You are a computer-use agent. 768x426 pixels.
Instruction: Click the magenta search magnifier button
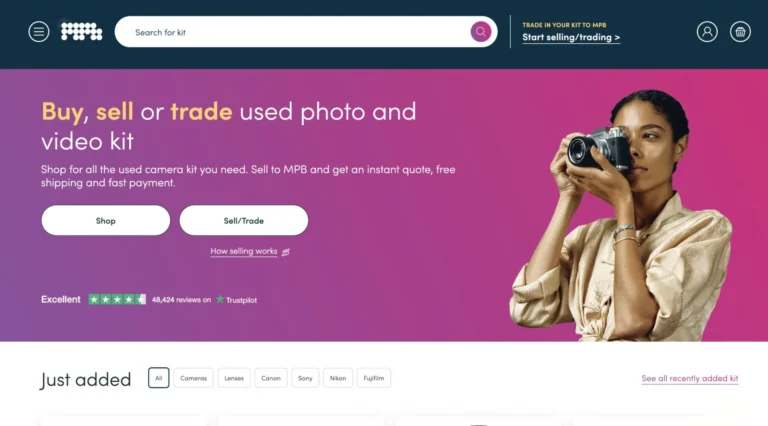480,32
